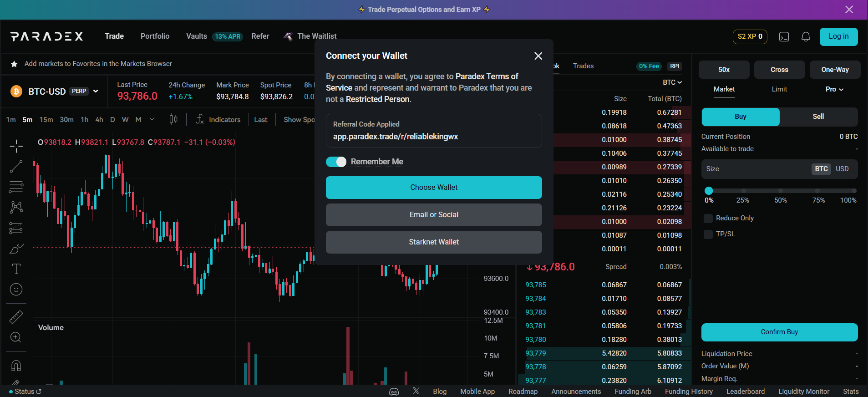Switch to the Limit order tab
This screenshot has height=397, width=868.
[x=779, y=89]
